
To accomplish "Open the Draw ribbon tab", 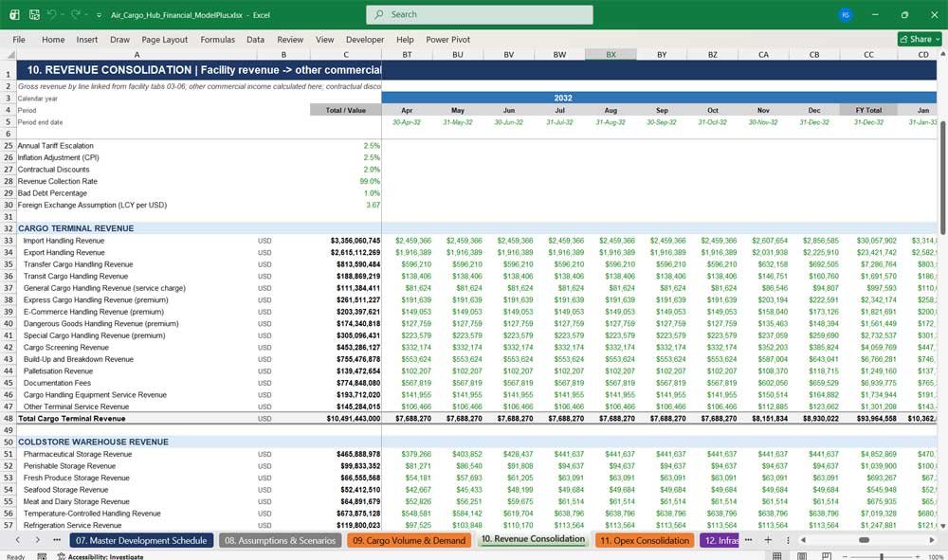I will pyautogui.click(x=119, y=39).
